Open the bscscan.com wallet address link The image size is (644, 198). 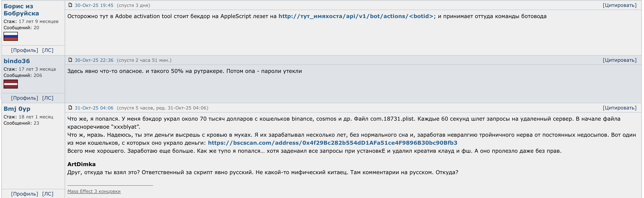332,143
